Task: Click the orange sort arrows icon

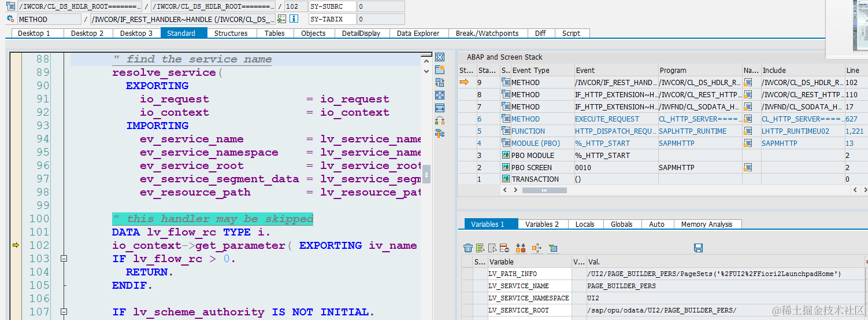Action: (521, 248)
